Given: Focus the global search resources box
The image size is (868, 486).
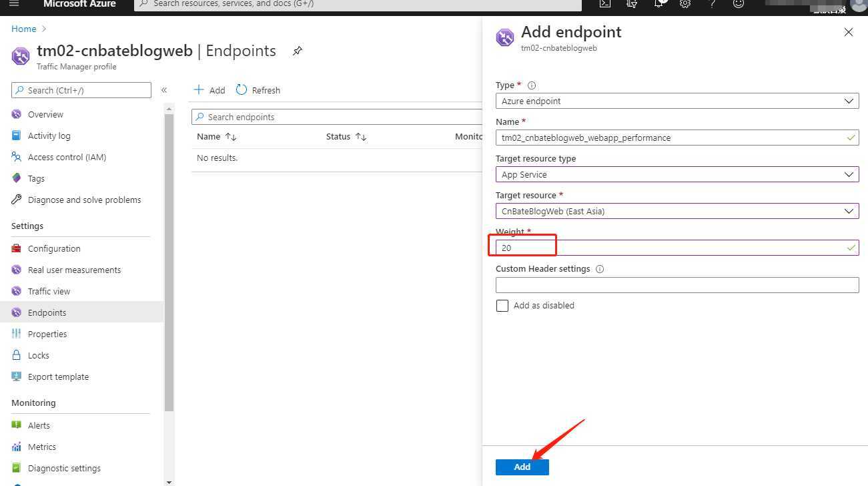Looking at the screenshot, I should [x=358, y=4].
